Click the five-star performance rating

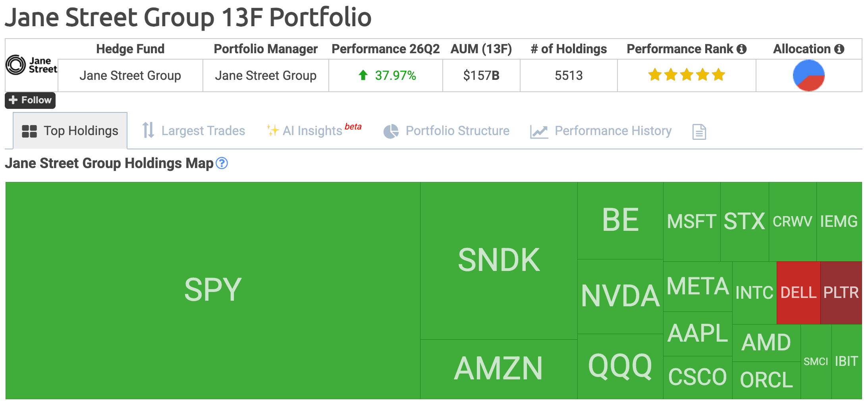687,75
